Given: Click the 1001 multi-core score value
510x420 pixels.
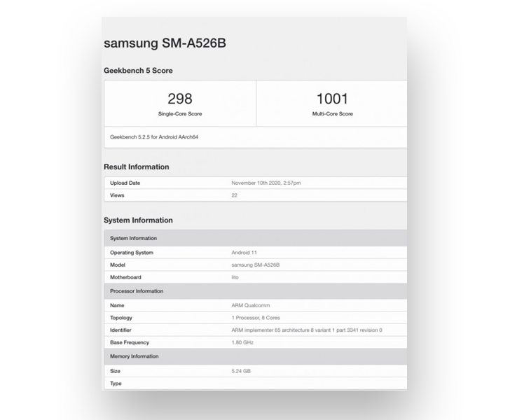Looking at the screenshot, I should point(332,99).
